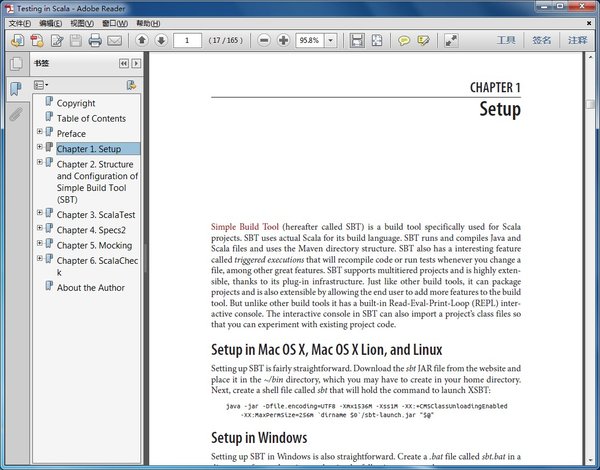Expand the Chapter 5. Mocking node
This screenshot has width=600, height=470.
39,243
